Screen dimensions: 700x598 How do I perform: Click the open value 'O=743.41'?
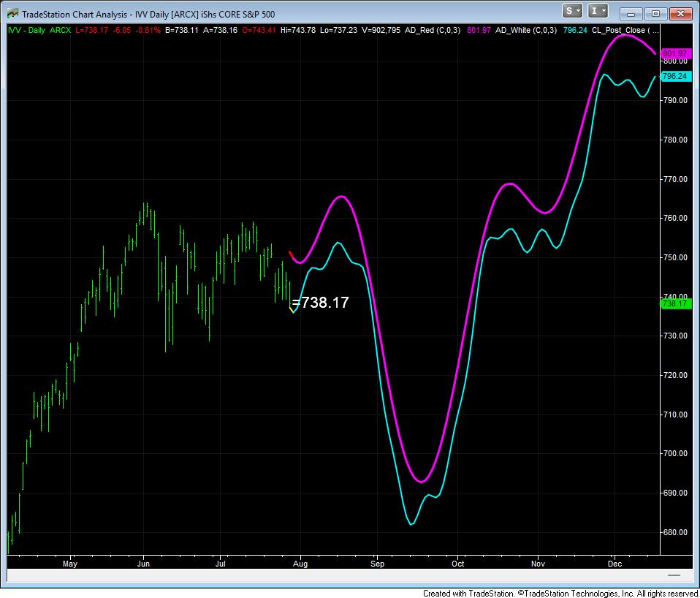(x=259, y=31)
